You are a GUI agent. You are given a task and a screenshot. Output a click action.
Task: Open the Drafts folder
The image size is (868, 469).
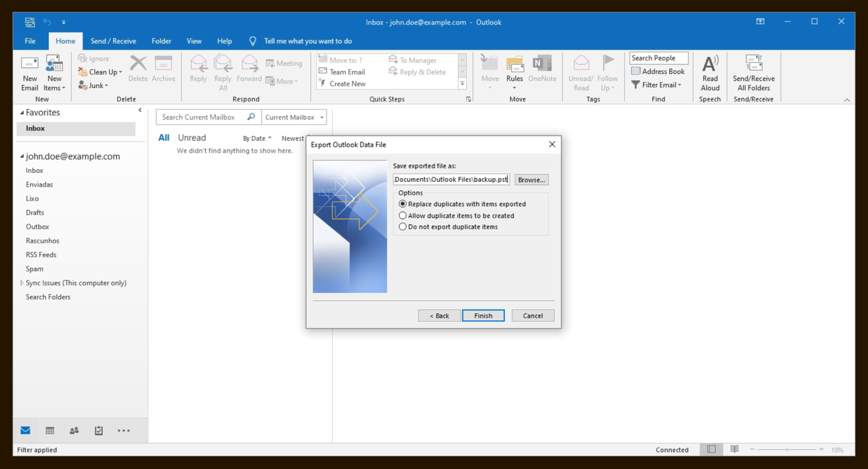(35, 213)
